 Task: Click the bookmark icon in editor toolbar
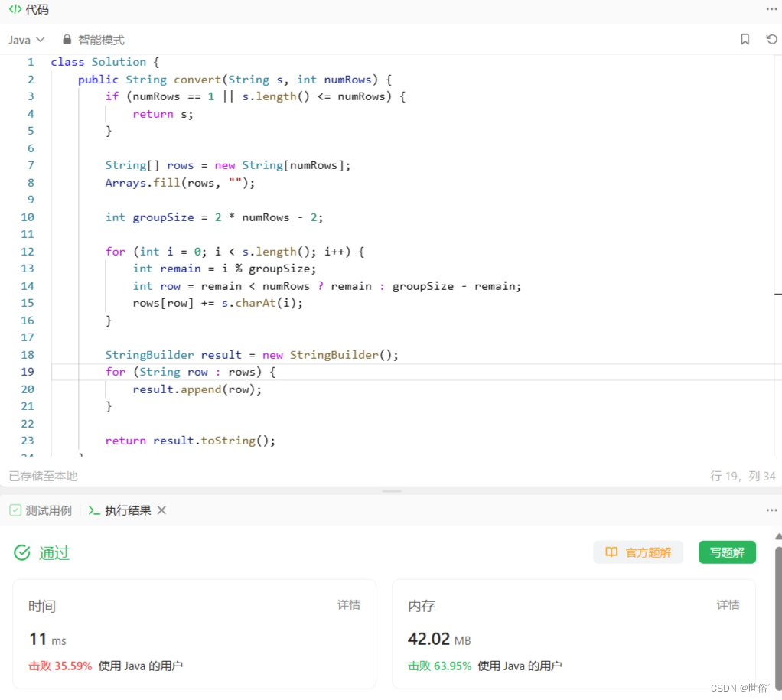click(x=745, y=39)
